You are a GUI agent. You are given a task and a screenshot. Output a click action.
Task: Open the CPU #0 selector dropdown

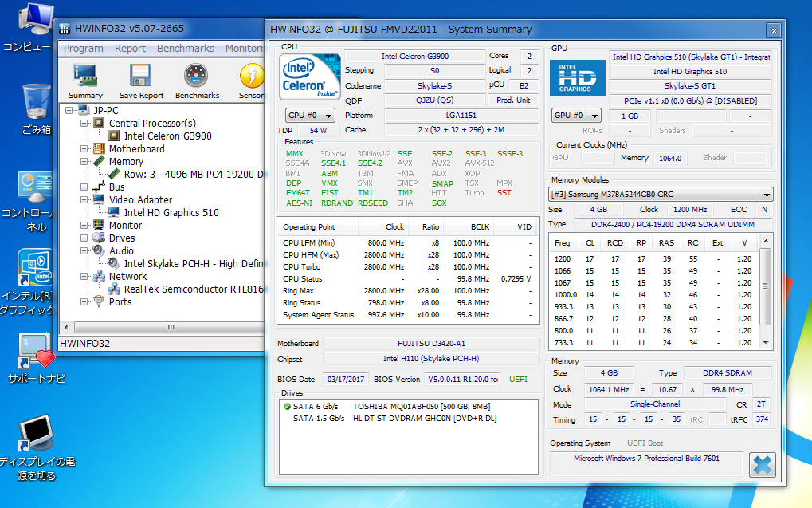310,115
